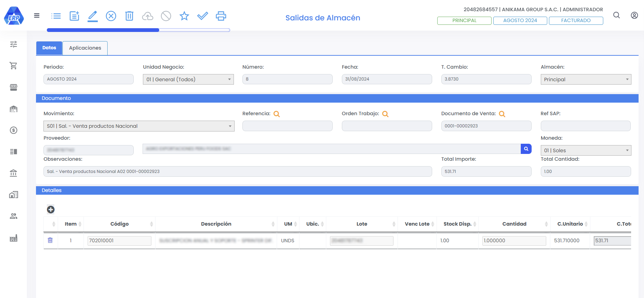Delete item 1 row with trash icon
The height and width of the screenshot is (298, 644).
point(50,240)
